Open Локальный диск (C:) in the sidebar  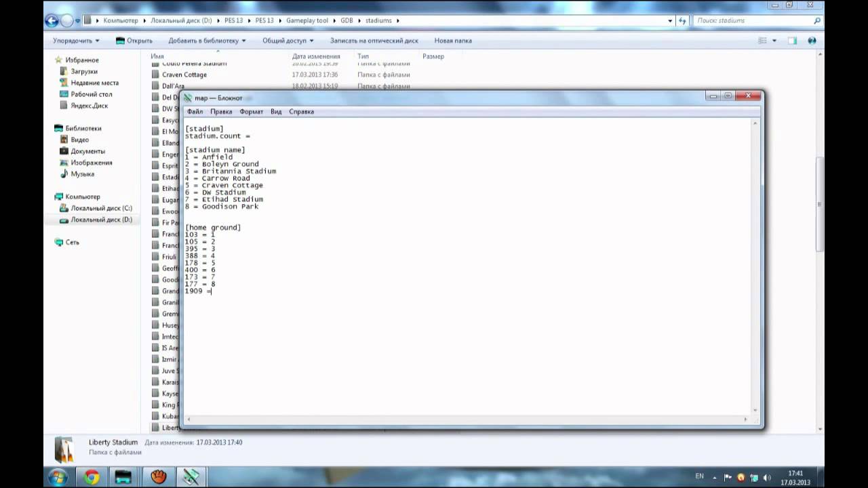(101, 208)
